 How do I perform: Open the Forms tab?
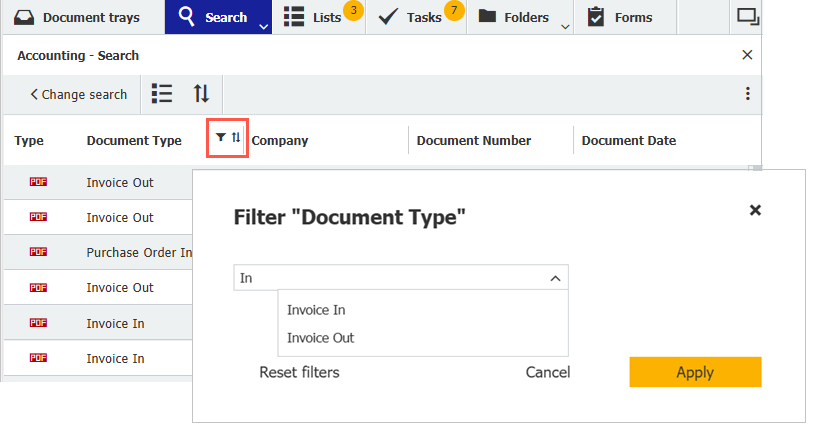pyautogui.click(x=621, y=17)
